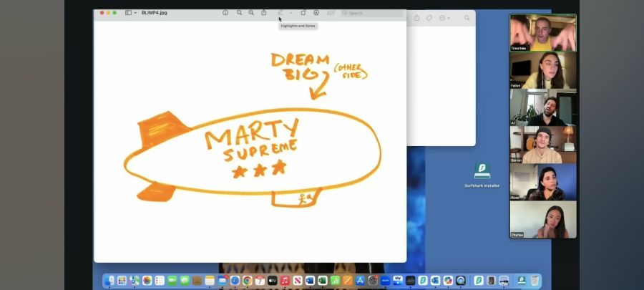Zoom out the BLIMP4.jpg image
Viewport: 644px width, 290px height.
click(x=239, y=13)
